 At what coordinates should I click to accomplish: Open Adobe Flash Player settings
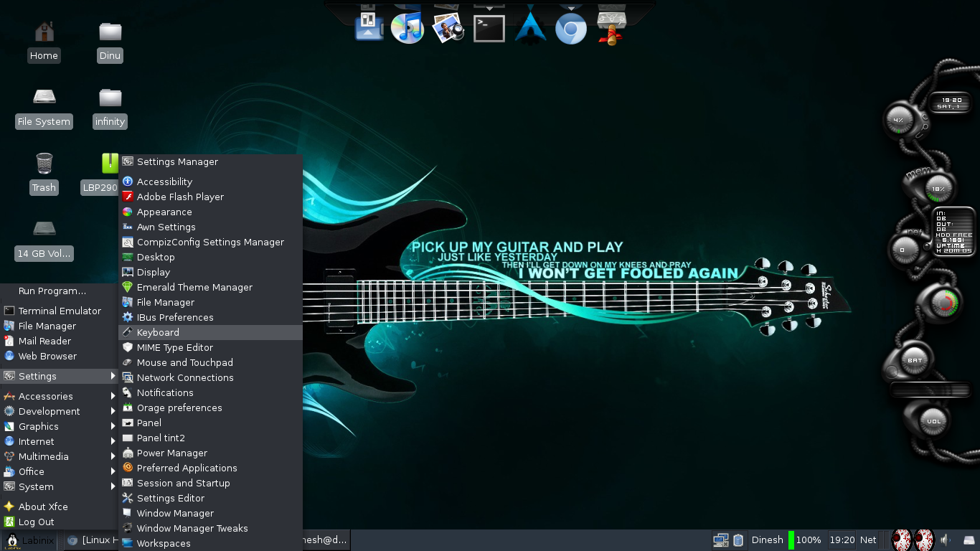(x=210, y=197)
